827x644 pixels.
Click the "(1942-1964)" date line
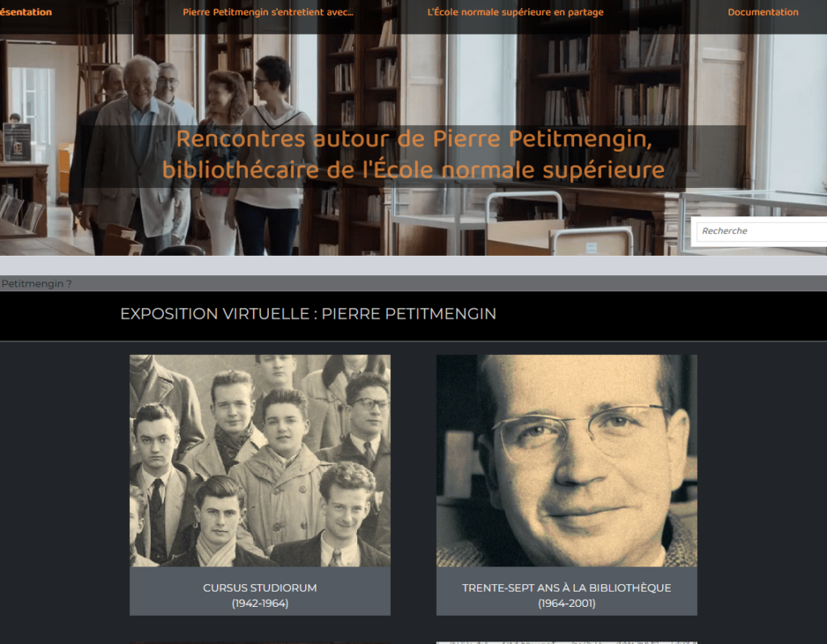pyautogui.click(x=260, y=604)
